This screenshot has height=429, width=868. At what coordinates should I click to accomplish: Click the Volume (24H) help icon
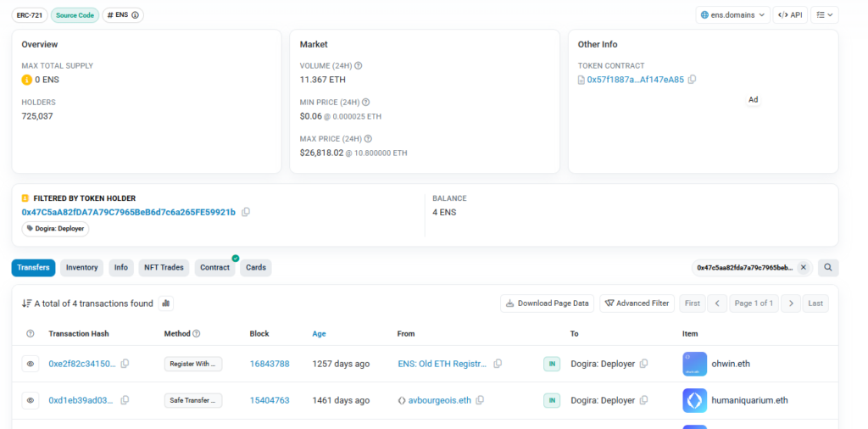coord(359,65)
